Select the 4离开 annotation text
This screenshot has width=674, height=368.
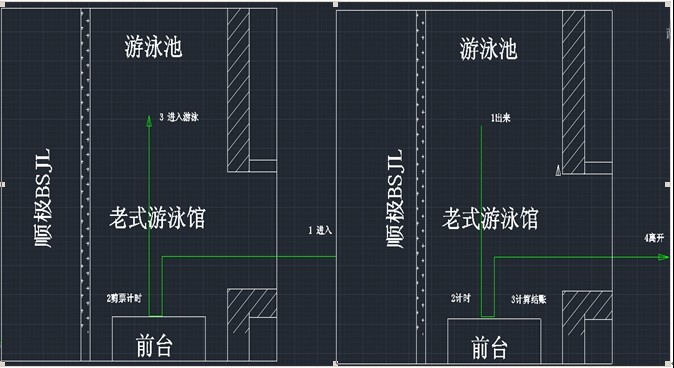click(654, 237)
